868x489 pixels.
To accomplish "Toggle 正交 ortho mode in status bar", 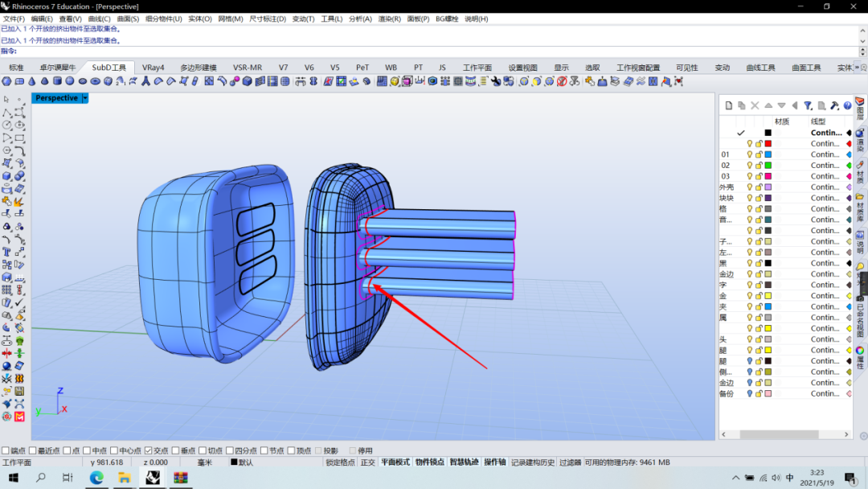I will (x=367, y=462).
